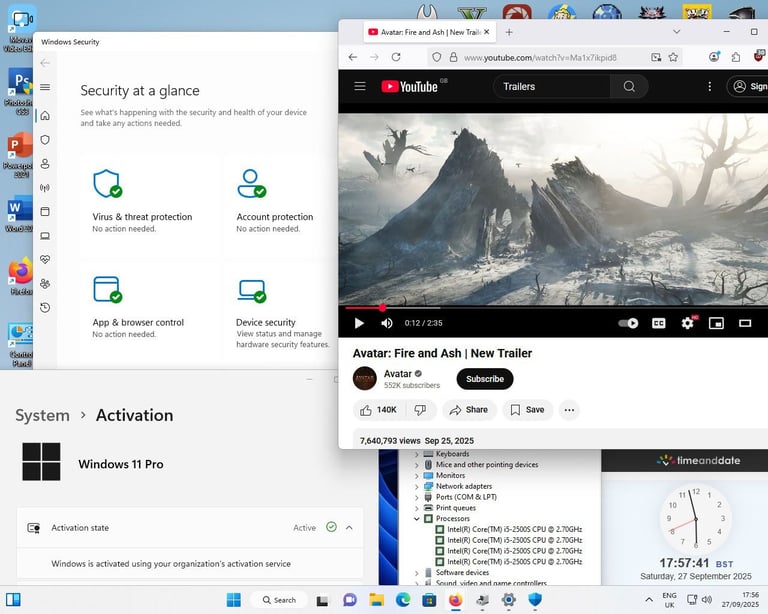Screen dimensions: 768x614
Task: Open Device performance & health heart icon
Action: click(45, 260)
